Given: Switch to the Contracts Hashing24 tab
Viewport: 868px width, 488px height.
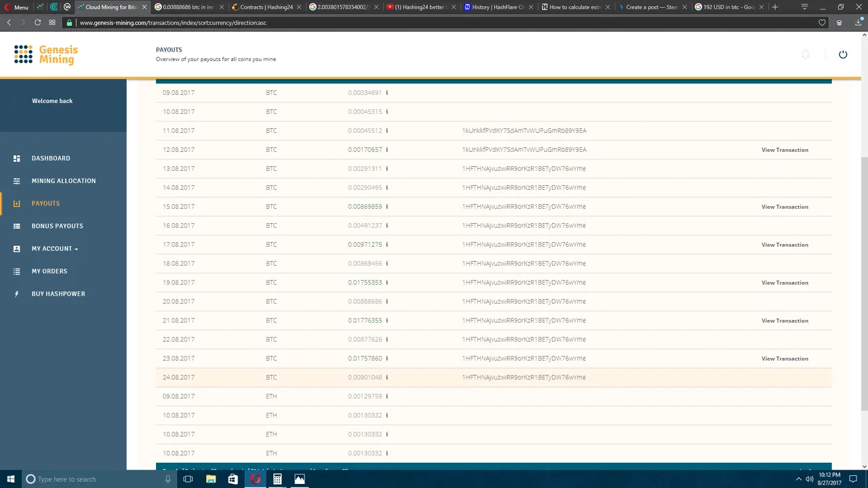Looking at the screenshot, I should pyautogui.click(x=267, y=7).
